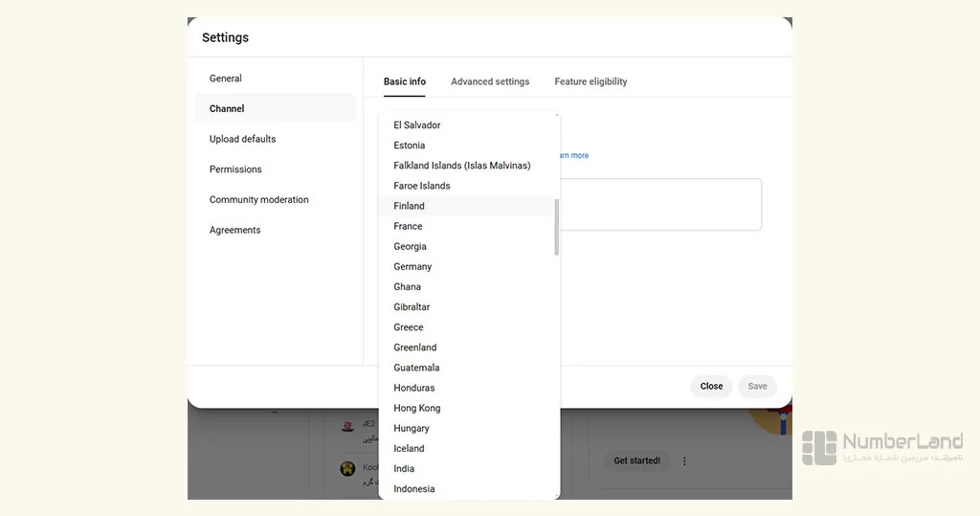This screenshot has width=980, height=516.
Task: Pick Greenland from the dropdown
Action: 466,348
